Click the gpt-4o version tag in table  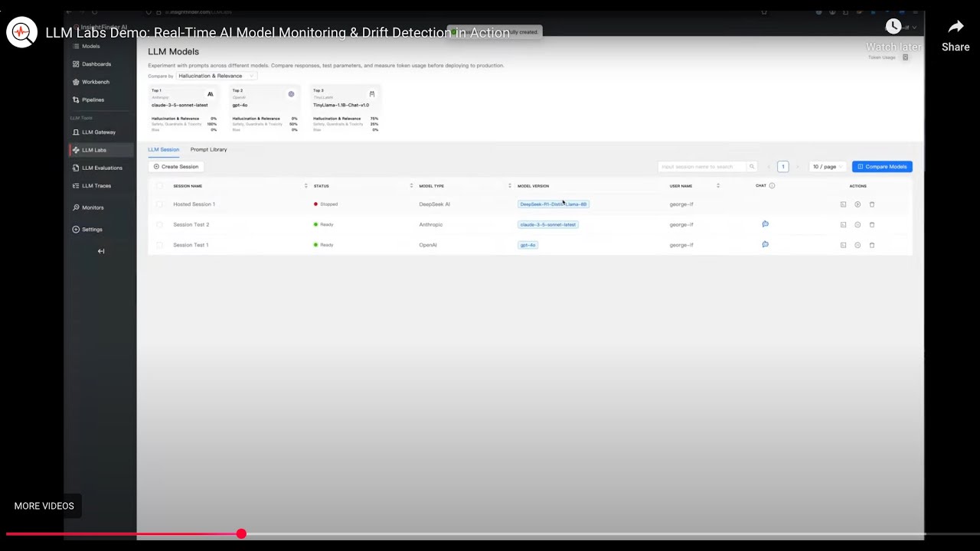click(x=528, y=245)
